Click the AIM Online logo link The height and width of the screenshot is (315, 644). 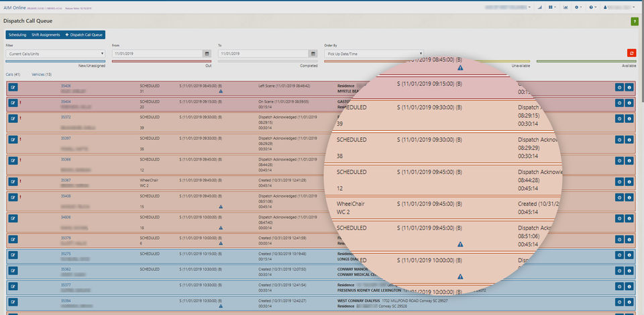pyautogui.click(x=15, y=7)
